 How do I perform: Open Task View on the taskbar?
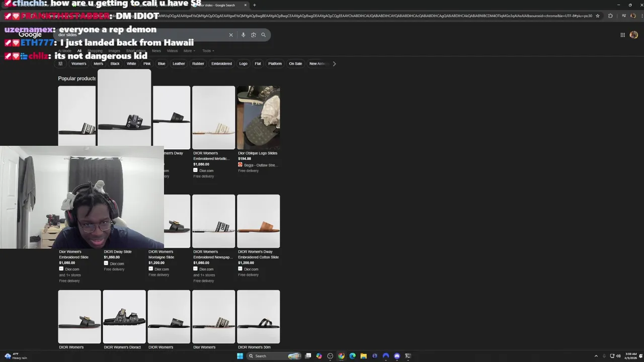coord(308,356)
